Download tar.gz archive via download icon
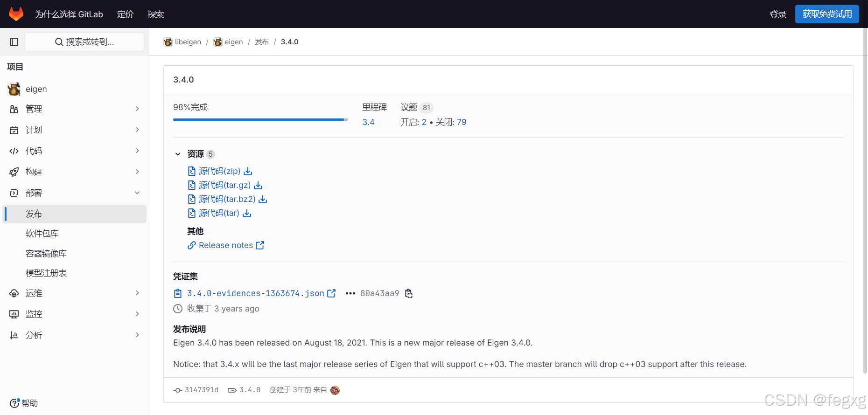The height and width of the screenshot is (415, 868). tap(258, 185)
